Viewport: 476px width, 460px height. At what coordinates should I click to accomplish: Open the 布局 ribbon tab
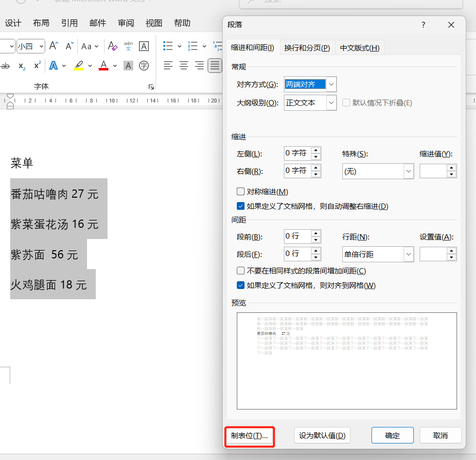(41, 23)
